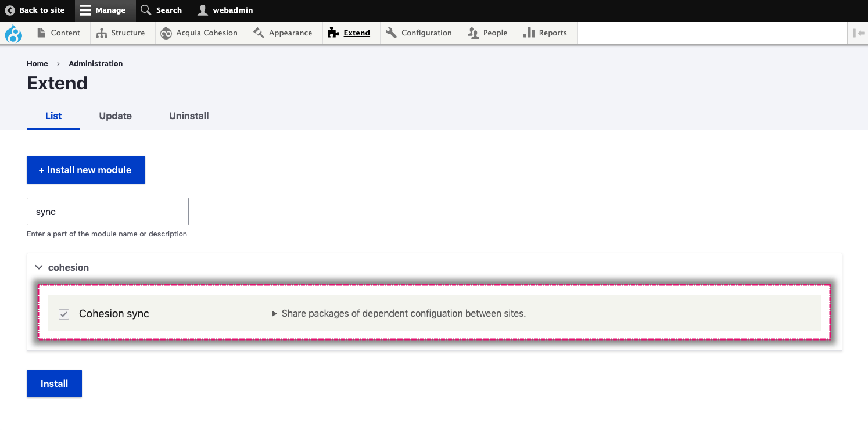The width and height of the screenshot is (868, 430).
Task: Open the Appearance menu label
Action: click(290, 33)
